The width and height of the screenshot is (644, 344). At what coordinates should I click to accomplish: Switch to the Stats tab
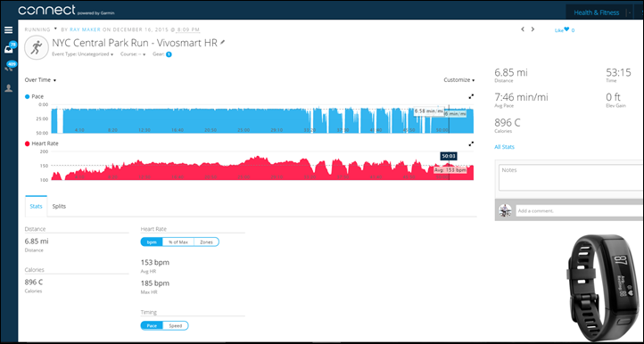[37, 206]
